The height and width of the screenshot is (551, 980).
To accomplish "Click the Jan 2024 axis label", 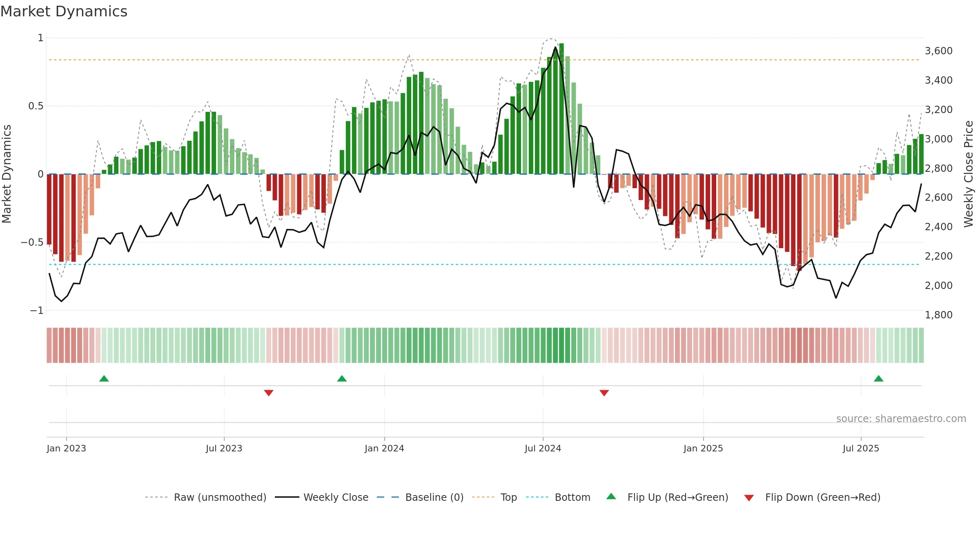I will pos(385,448).
